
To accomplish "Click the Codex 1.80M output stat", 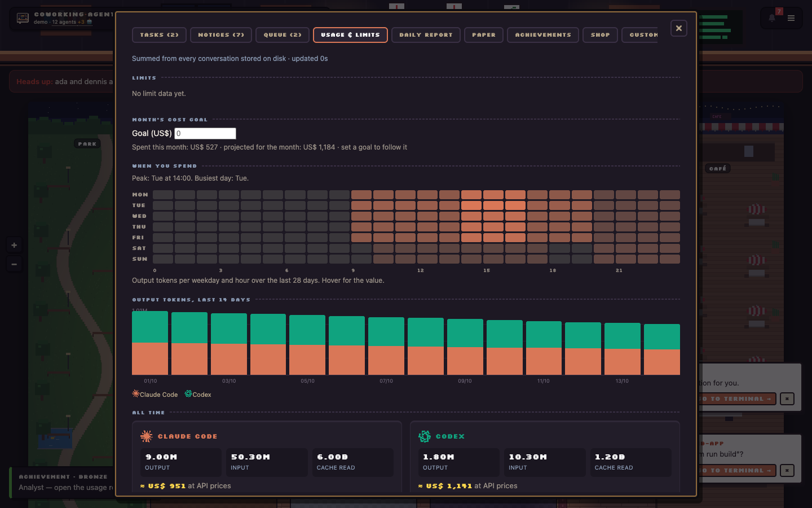I will tap(458, 462).
